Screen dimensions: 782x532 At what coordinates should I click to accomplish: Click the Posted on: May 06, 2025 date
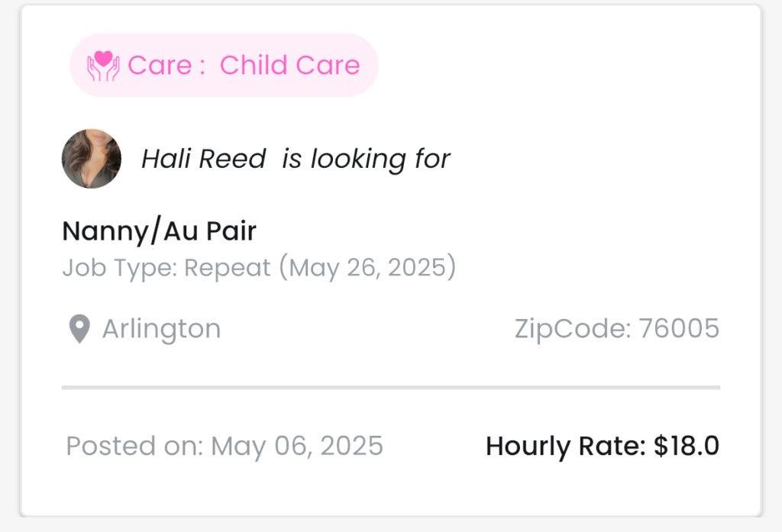[x=225, y=446]
